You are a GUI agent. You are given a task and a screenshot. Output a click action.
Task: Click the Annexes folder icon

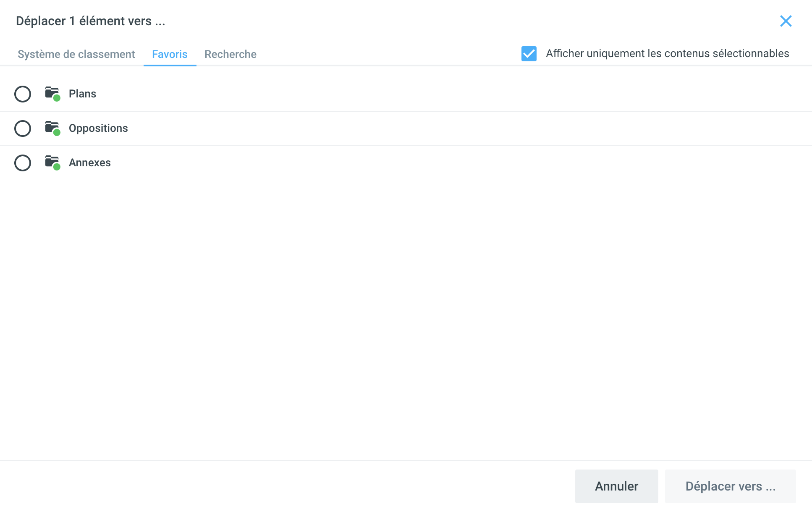[x=52, y=161]
